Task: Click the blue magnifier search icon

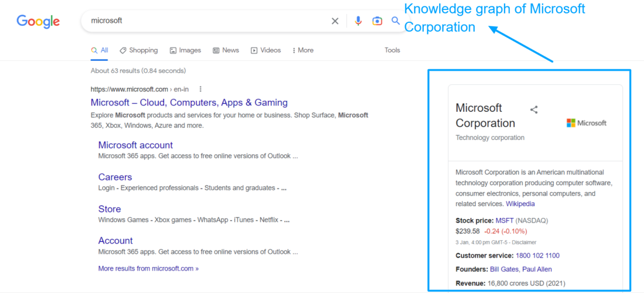Action: pos(396,21)
